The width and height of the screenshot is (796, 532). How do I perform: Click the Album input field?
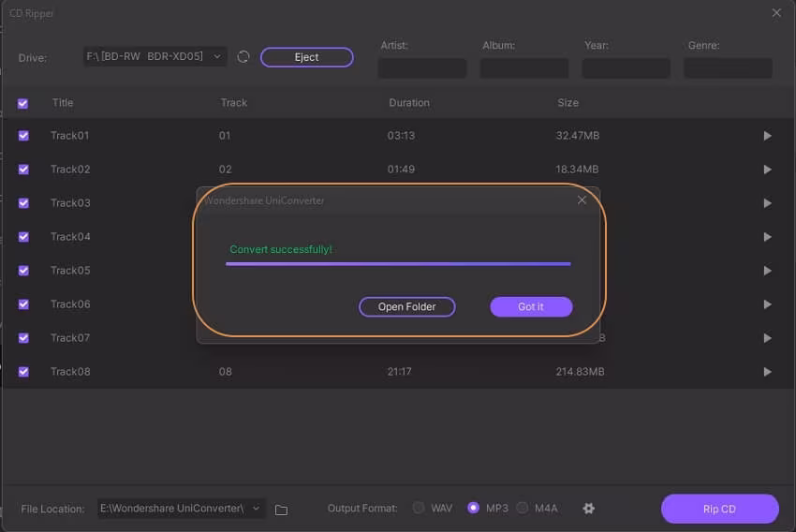pos(524,68)
